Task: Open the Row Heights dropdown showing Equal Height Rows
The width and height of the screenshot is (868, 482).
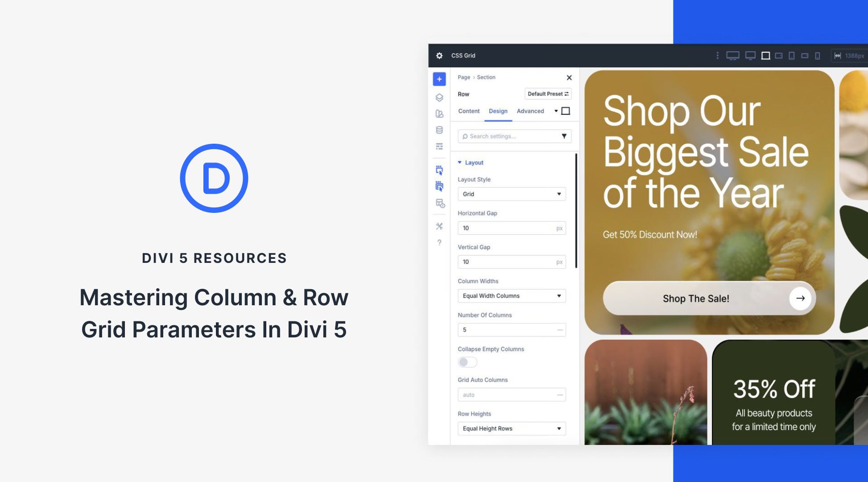Action: 511,428
